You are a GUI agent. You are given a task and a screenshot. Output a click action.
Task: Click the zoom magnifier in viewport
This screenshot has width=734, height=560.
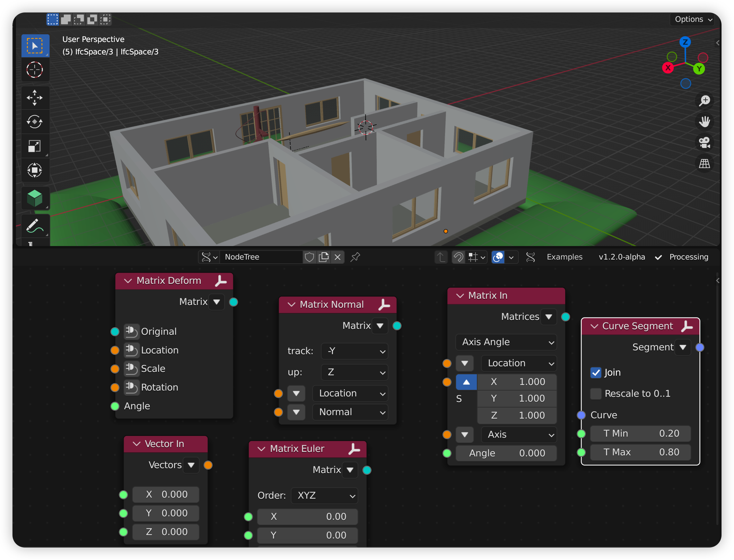click(705, 101)
